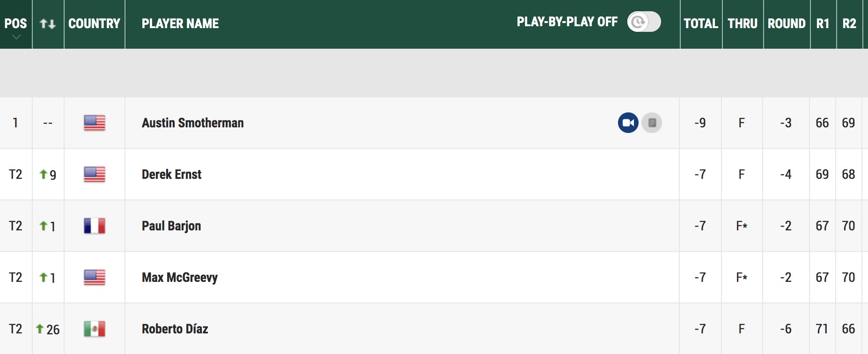The width and height of the screenshot is (868, 354).
Task: Open Paul Barjon's player row
Action: pyautogui.click(x=433, y=226)
